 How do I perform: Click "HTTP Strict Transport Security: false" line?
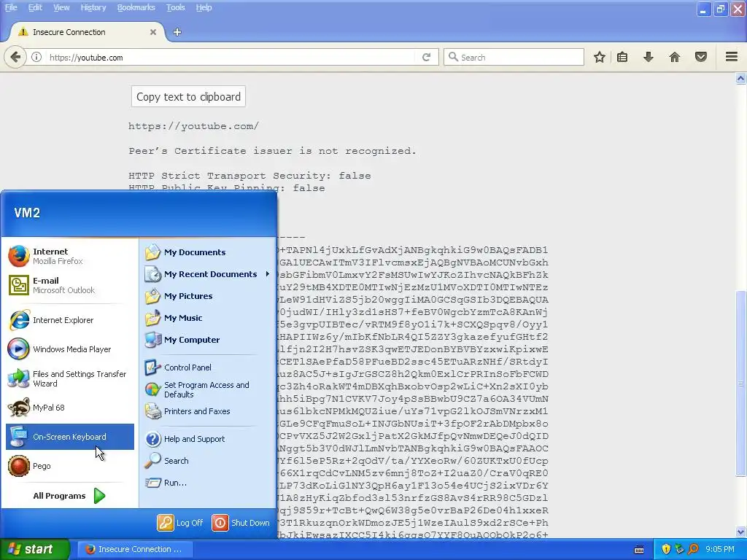[x=249, y=176]
